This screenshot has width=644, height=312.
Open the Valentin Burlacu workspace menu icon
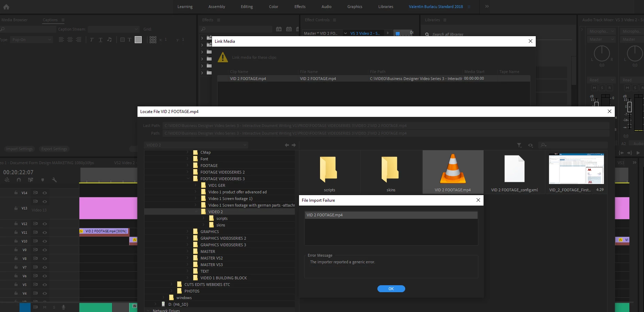point(469,7)
